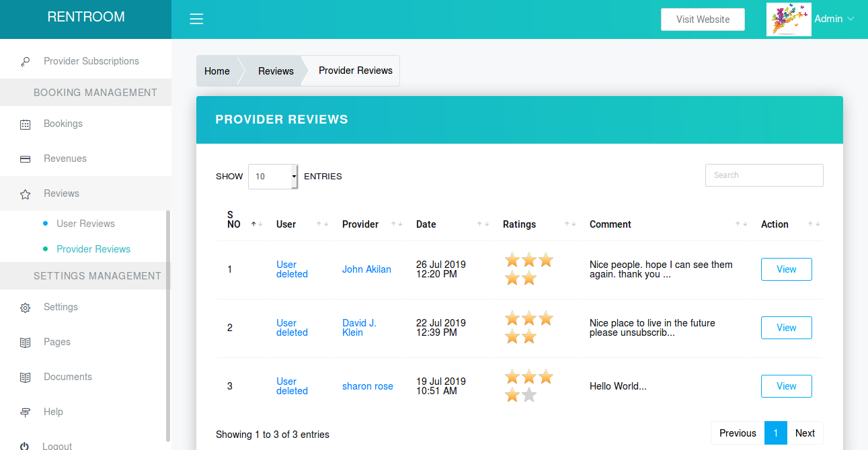Click the date 22 Jul 2019 12:39 PM
Viewport: 868px width, 450px height.
click(441, 328)
